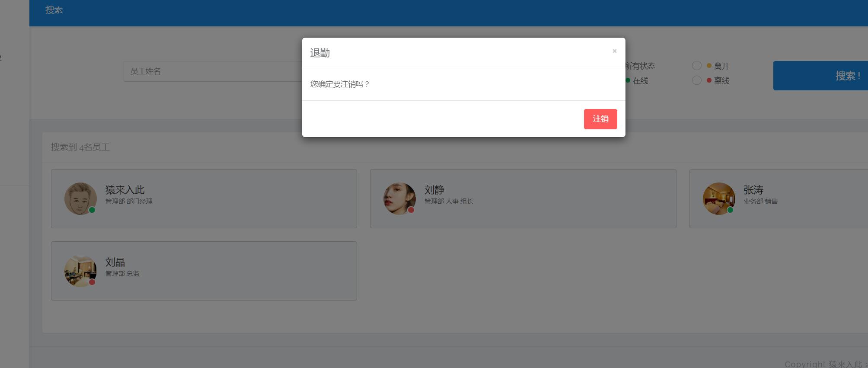Image resolution: width=868 pixels, height=368 pixels.
Task: Click the red offline dot on 刘晶
Action: click(92, 282)
